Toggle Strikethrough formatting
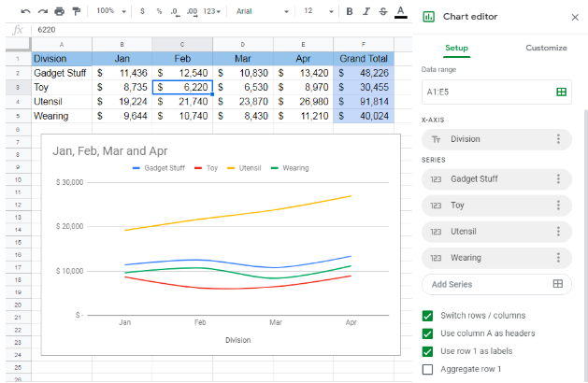Viewport: 588px width, 383px height. click(383, 11)
